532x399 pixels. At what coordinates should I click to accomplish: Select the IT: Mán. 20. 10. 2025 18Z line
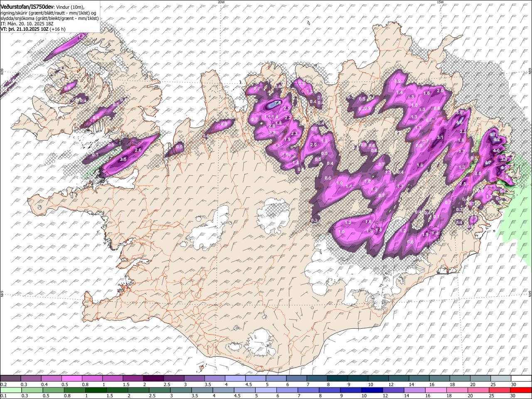pos(27,24)
